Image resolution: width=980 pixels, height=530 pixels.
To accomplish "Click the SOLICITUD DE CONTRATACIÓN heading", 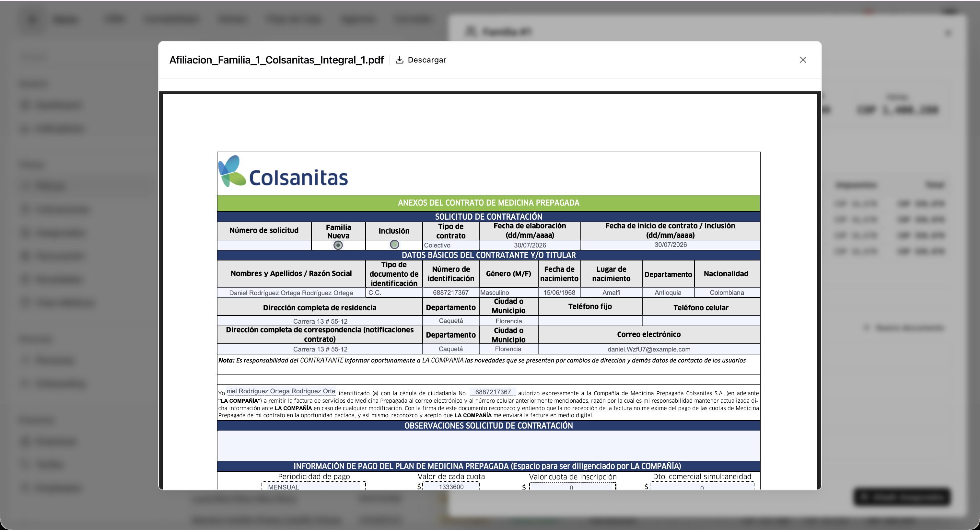I will tap(488, 217).
